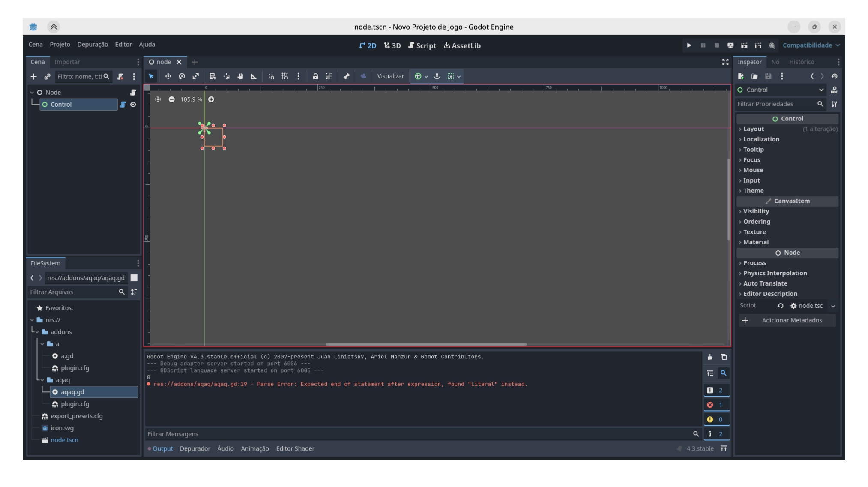The width and height of the screenshot is (868, 487).
Task: Click Adicionar Metadados button
Action: coord(787,321)
